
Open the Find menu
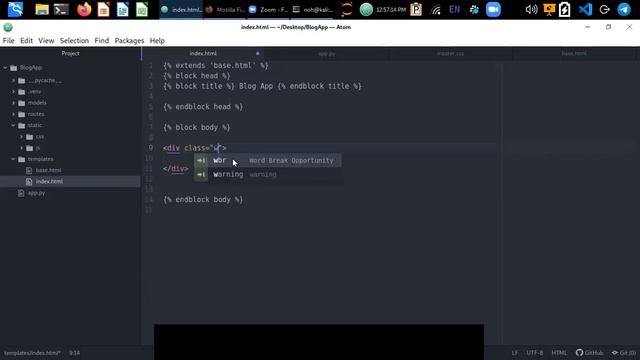(x=102, y=40)
